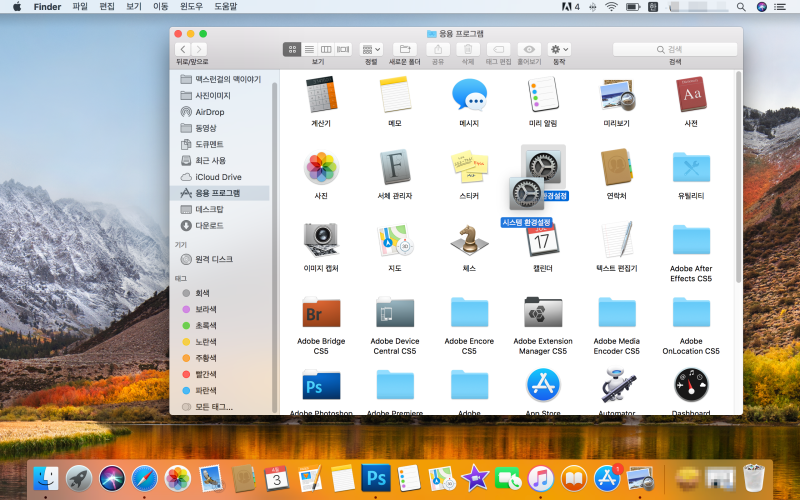Click the Photoshop icon in the Dock

tap(375, 478)
